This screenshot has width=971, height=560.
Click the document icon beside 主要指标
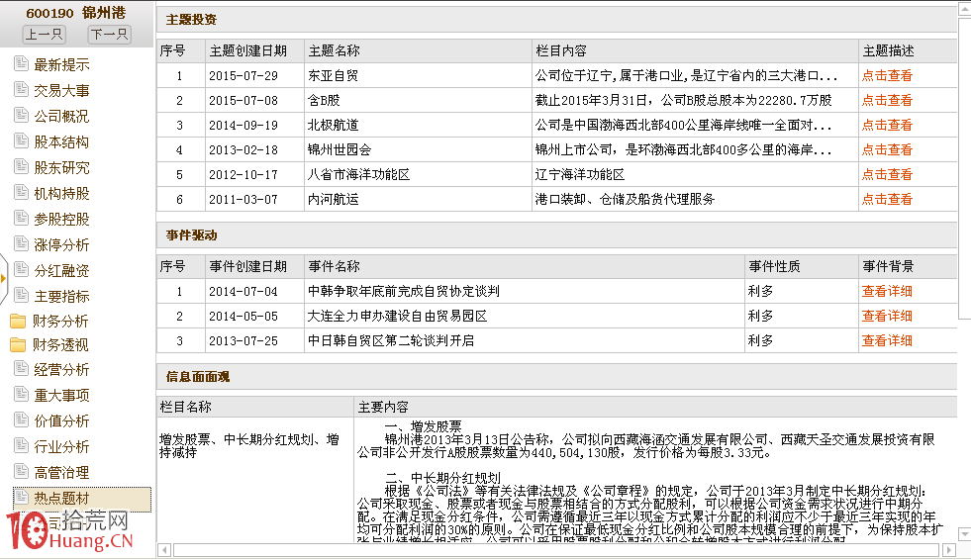click(21, 296)
